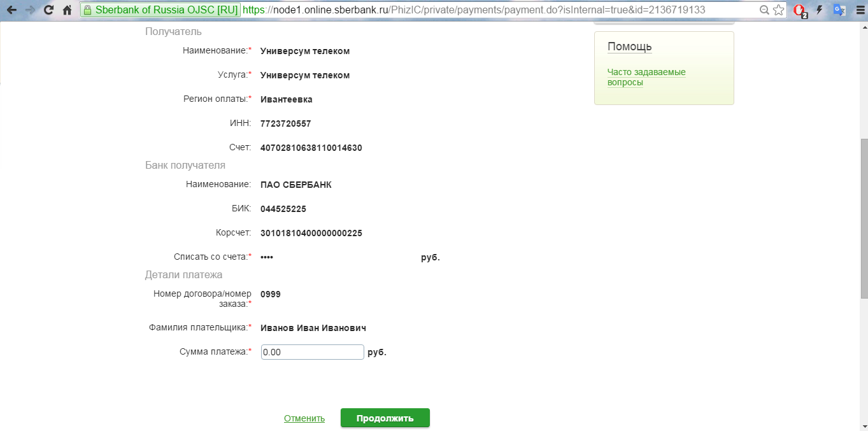Click the Номер договора/номер заказа label
The width and height of the screenshot is (868, 431).
(x=203, y=299)
